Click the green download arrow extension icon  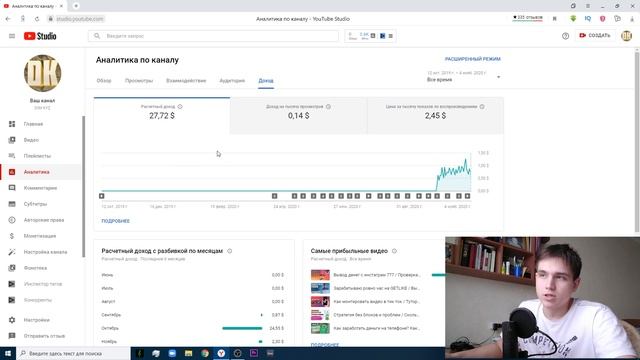click(x=573, y=19)
